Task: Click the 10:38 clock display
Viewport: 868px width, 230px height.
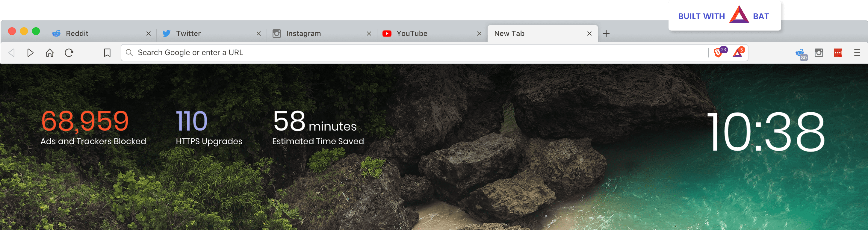Action: coord(765,131)
